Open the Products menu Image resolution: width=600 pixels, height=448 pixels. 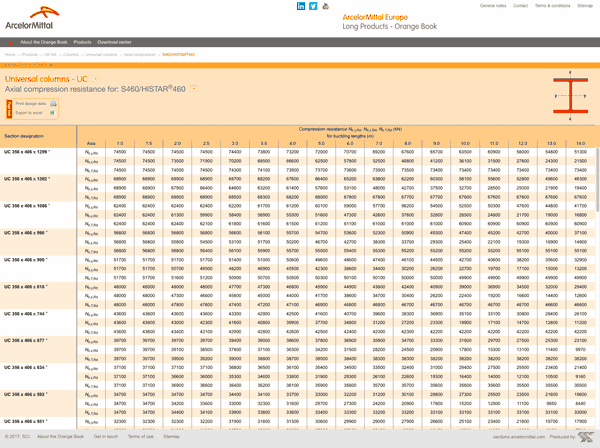tap(82, 42)
